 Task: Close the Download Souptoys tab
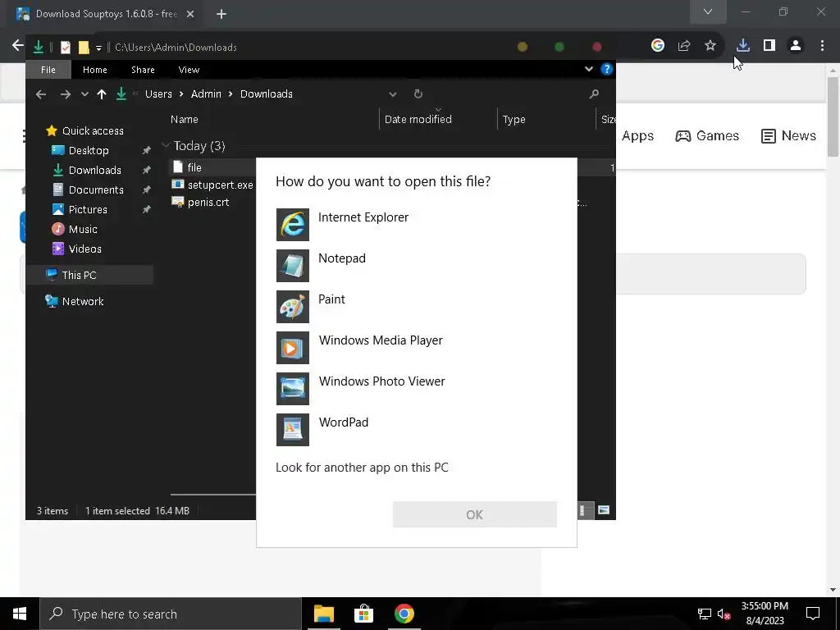[190, 14]
